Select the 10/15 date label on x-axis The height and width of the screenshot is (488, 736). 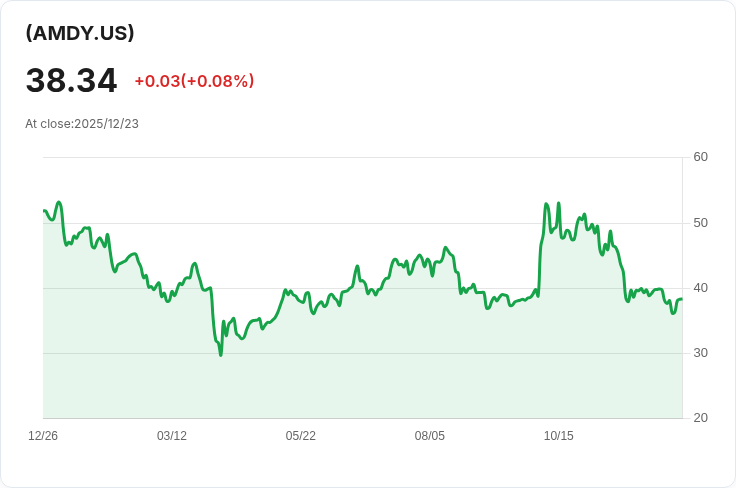(559, 436)
